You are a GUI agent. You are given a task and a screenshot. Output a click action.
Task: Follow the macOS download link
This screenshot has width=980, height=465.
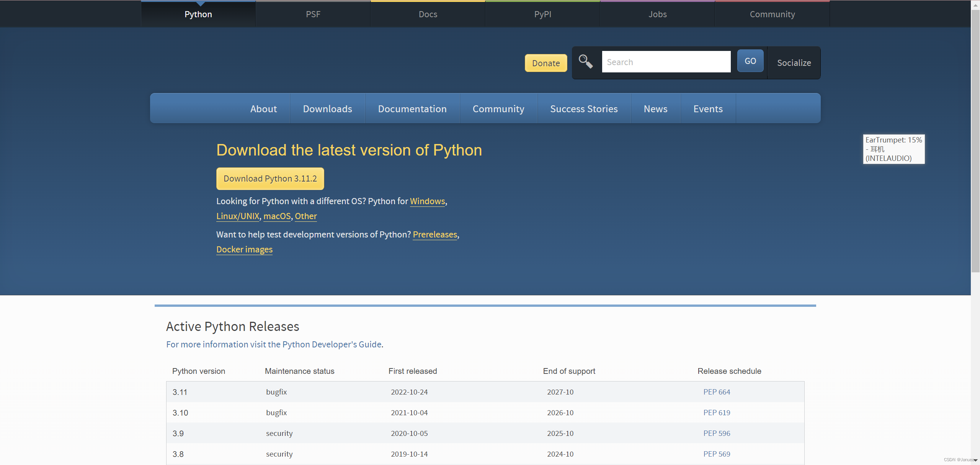point(277,216)
